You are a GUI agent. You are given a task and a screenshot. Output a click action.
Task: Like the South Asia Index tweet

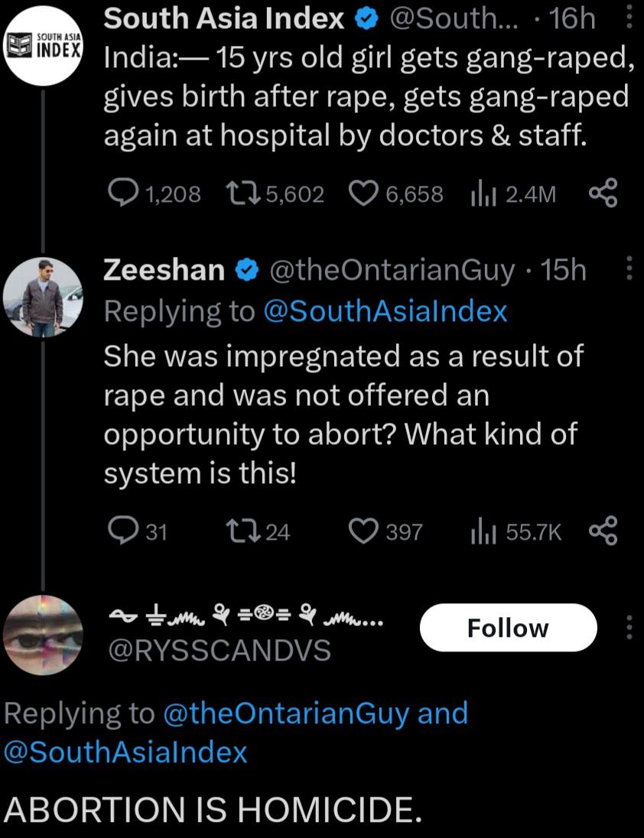point(363,193)
